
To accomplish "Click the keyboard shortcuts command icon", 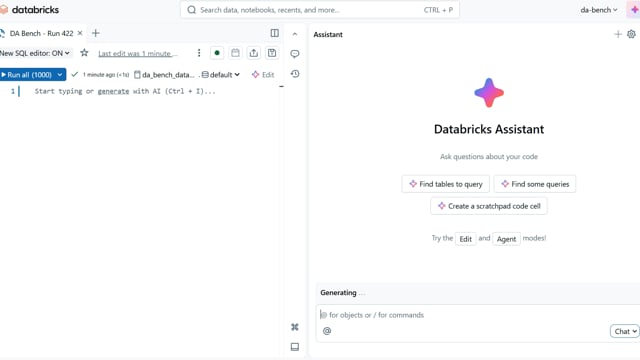I will coord(295,327).
